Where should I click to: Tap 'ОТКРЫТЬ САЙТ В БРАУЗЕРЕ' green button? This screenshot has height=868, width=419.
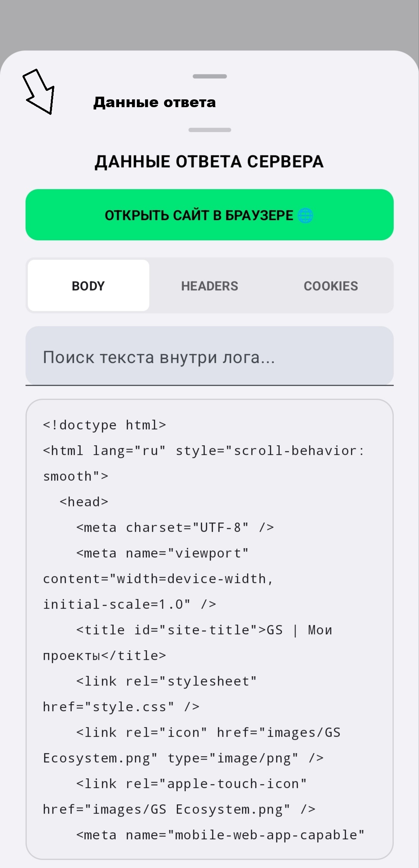[x=209, y=215]
